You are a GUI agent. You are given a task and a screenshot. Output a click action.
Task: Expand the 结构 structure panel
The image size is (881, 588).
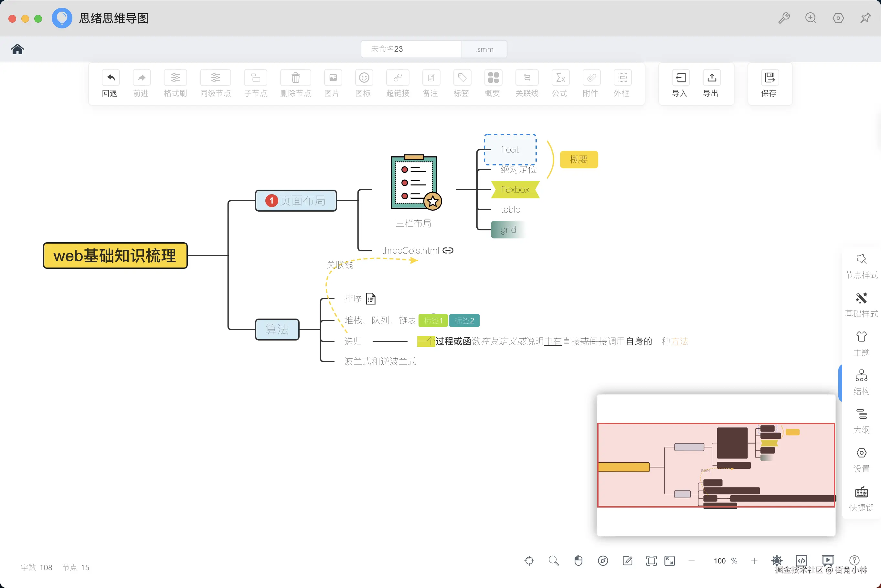tap(861, 376)
